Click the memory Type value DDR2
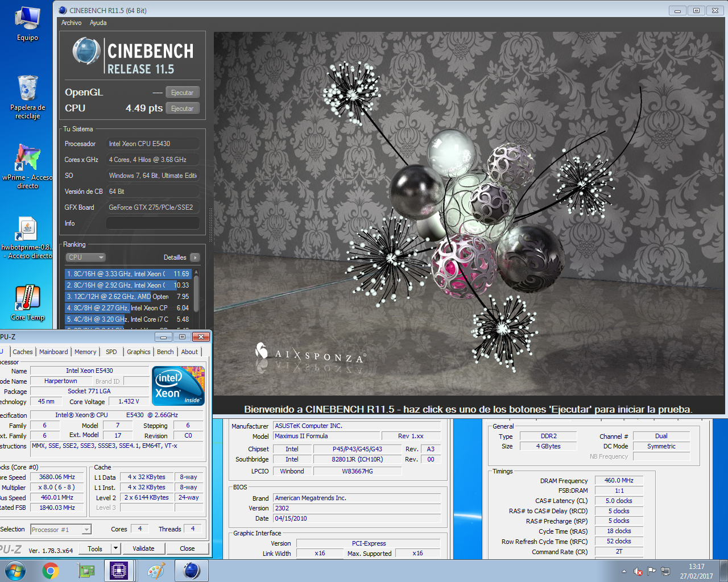Viewport: 728px width, 582px height. click(549, 436)
